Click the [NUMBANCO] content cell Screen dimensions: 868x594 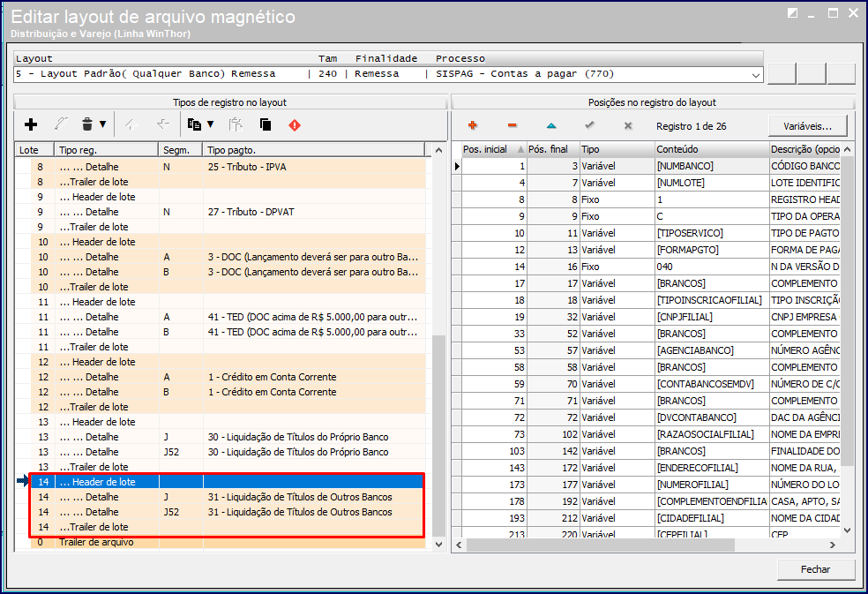pos(711,166)
